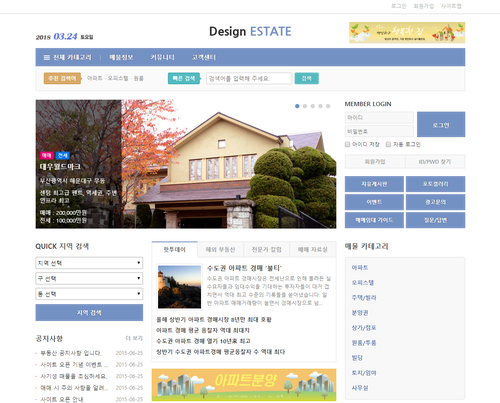Open the 커뮤니티 menu
Screen dimensions: 500x403
[162, 57]
